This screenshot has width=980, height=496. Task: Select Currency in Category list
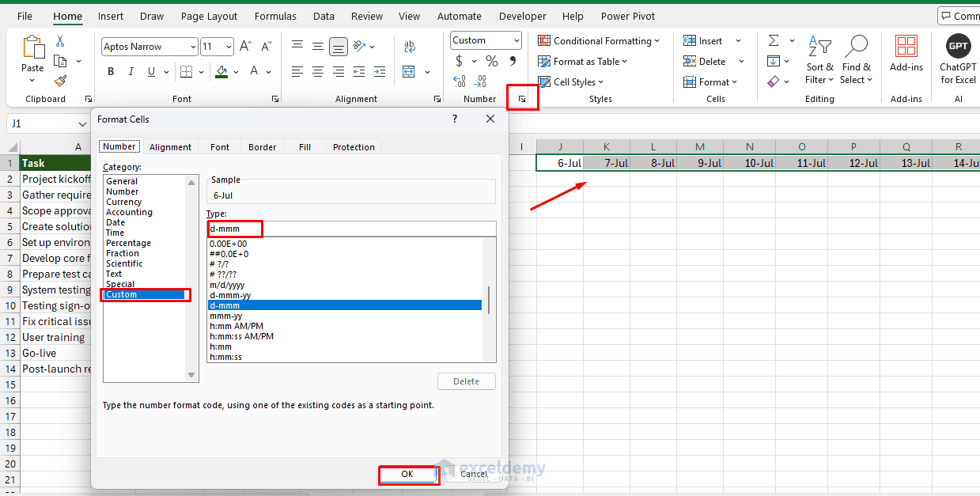coord(123,202)
